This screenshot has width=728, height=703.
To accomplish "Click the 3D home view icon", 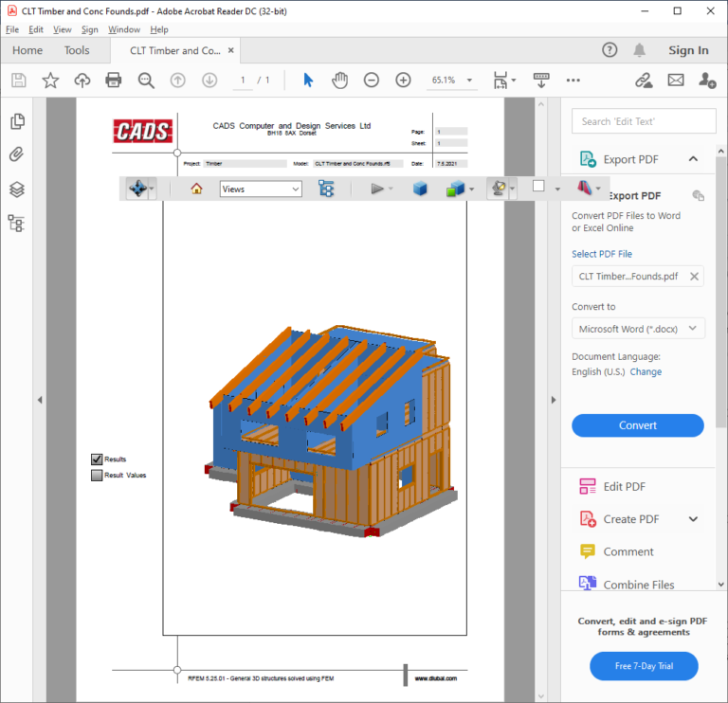I will pyautogui.click(x=197, y=189).
